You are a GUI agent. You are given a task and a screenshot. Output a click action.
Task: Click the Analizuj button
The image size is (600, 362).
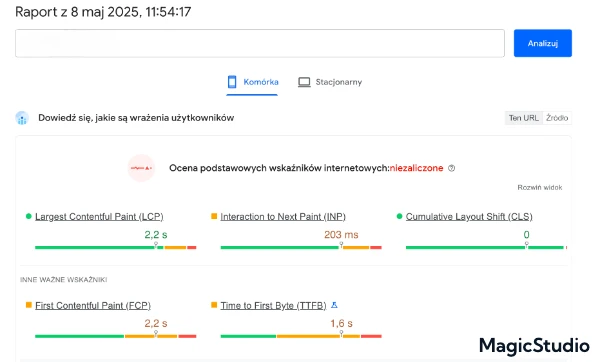[x=543, y=43]
